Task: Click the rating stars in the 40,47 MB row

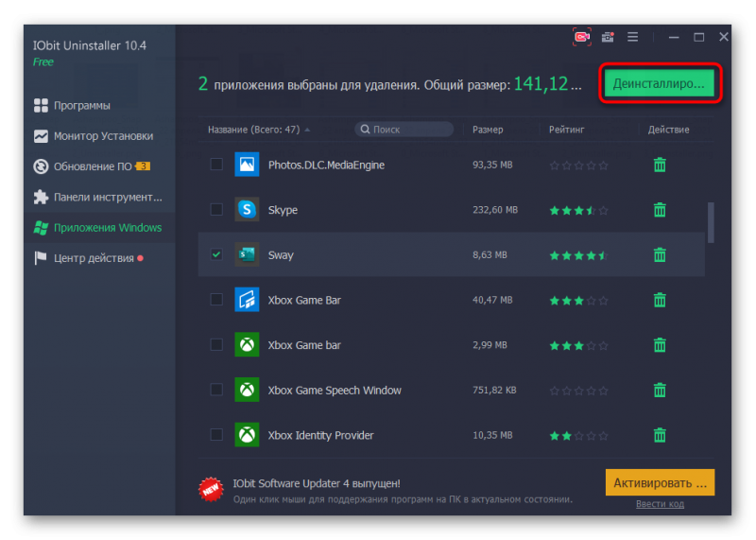Action: 578,301
